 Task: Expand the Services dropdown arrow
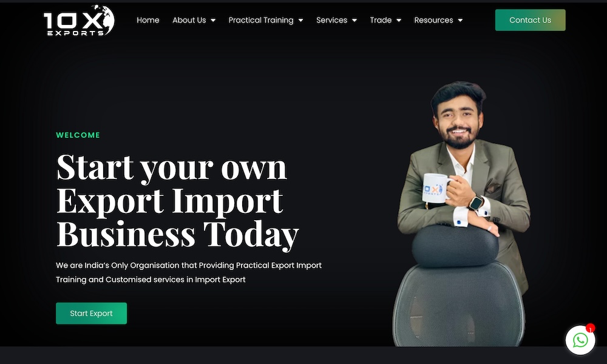354,21
